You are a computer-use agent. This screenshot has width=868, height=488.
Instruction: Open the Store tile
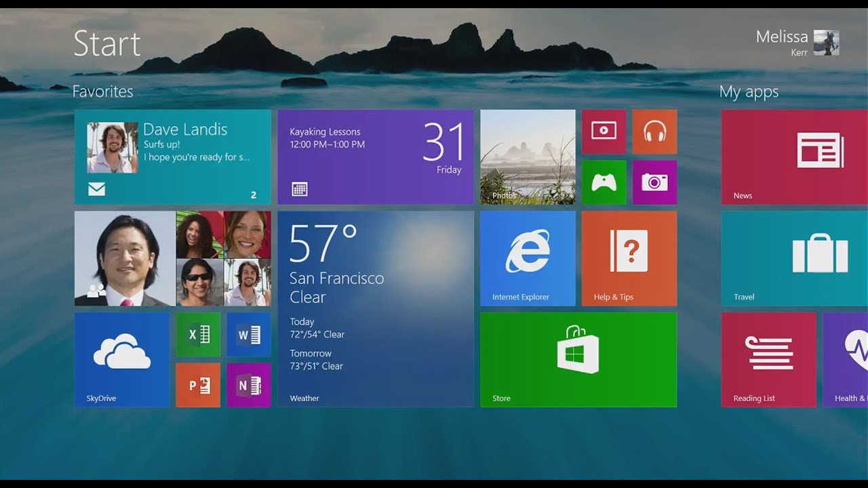point(578,360)
